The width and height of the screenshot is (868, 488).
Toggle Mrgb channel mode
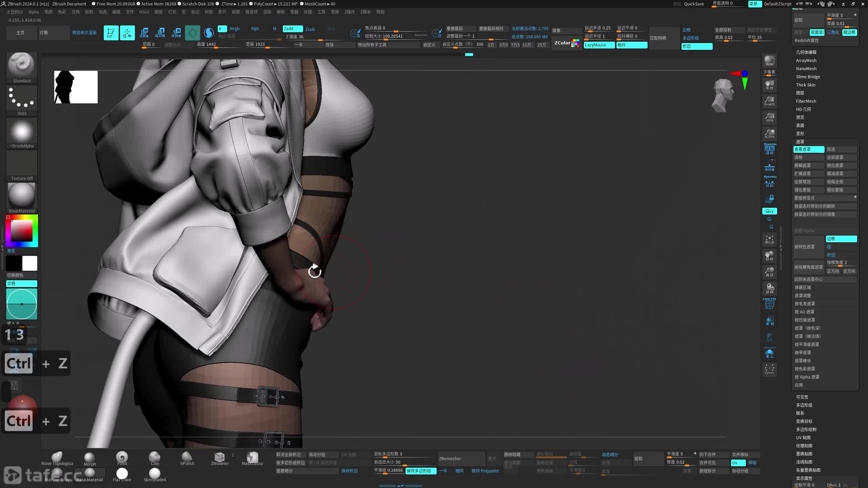coord(234,29)
